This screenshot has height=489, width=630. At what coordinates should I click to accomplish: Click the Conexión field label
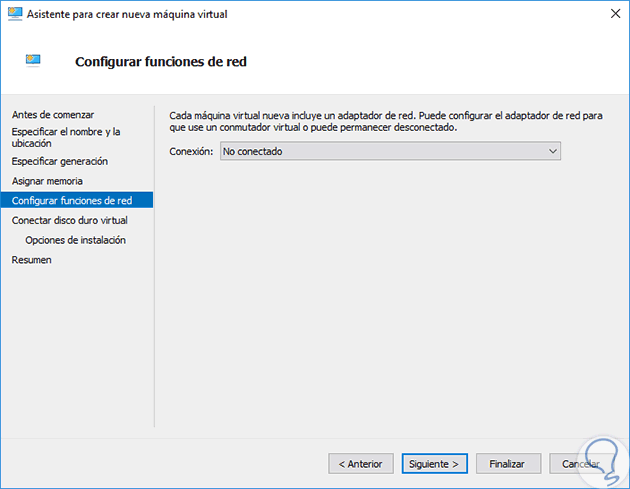191,151
